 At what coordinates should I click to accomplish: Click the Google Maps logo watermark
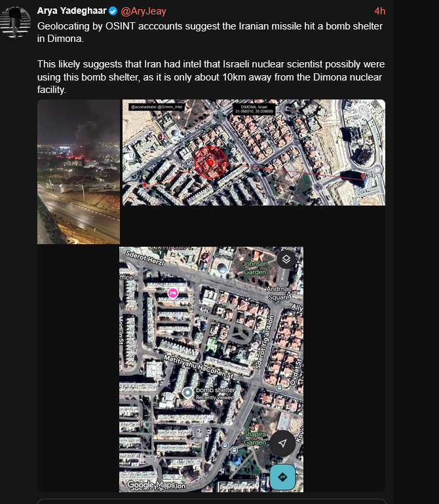coord(151,484)
